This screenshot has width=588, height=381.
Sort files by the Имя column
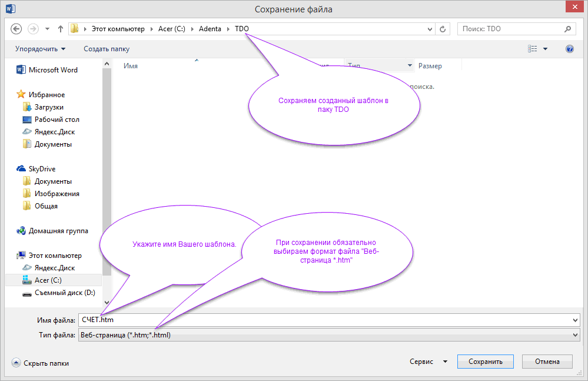(131, 66)
